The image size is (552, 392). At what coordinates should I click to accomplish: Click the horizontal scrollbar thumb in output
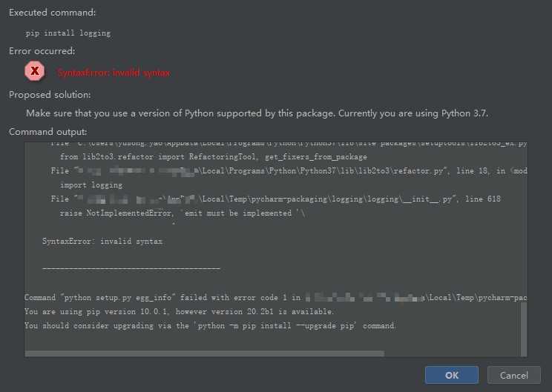point(205,353)
